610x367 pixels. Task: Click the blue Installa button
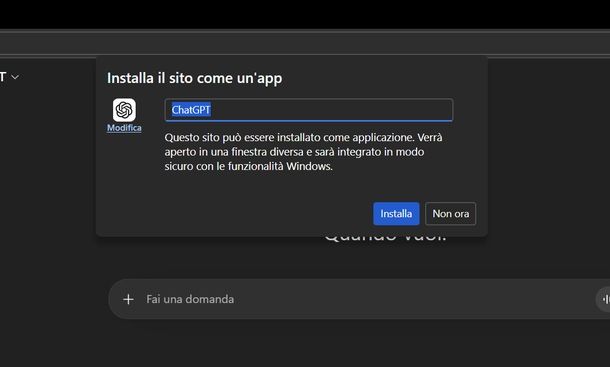(x=396, y=214)
